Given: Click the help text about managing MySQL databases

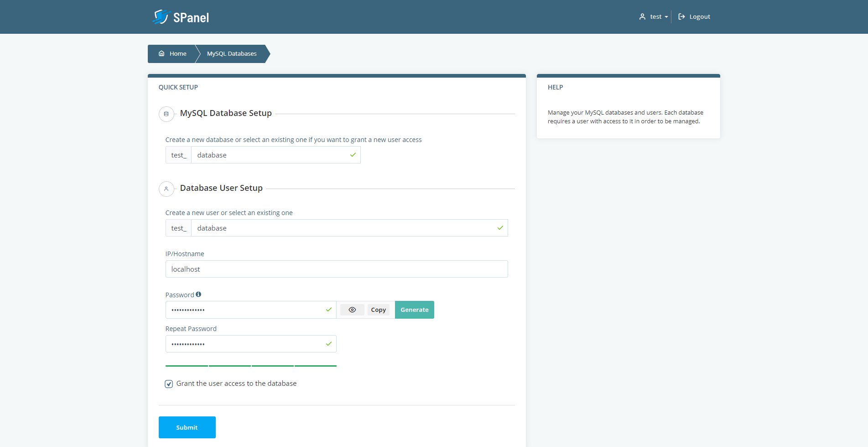Looking at the screenshot, I should point(625,117).
